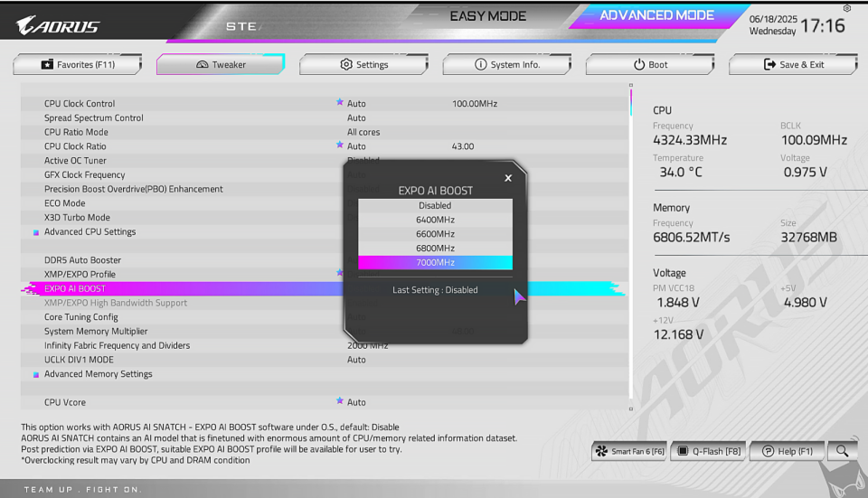Open the Save & Exit tab
Viewport: 868px width, 498px height.
(793, 64)
